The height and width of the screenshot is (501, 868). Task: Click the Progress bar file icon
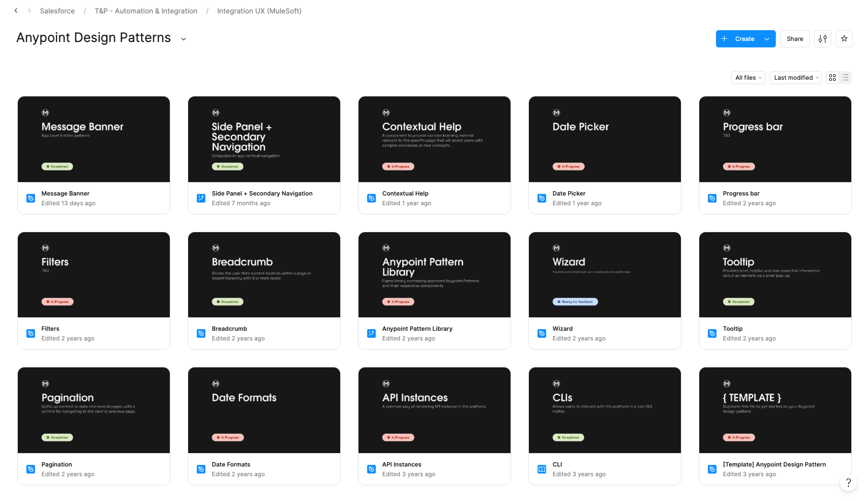coord(712,198)
